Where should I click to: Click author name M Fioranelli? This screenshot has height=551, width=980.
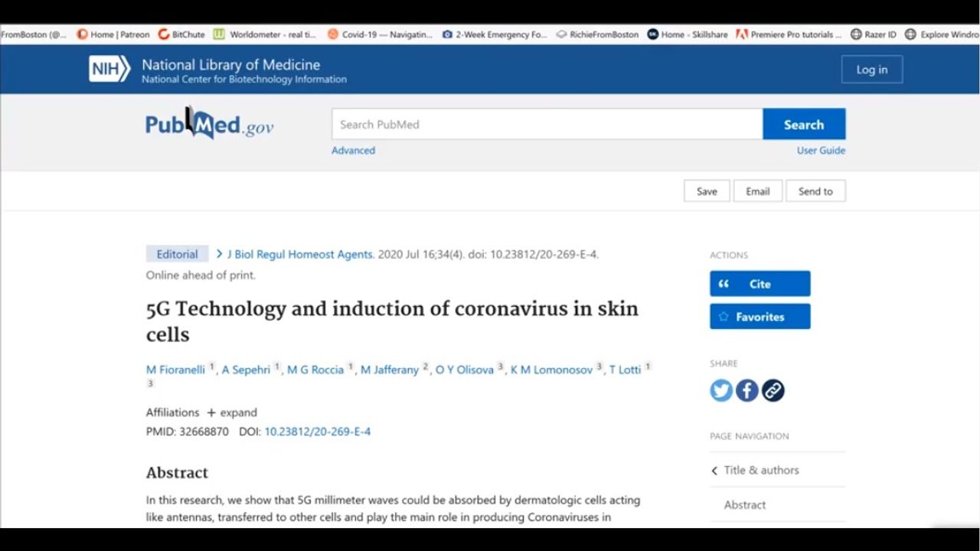(x=175, y=370)
